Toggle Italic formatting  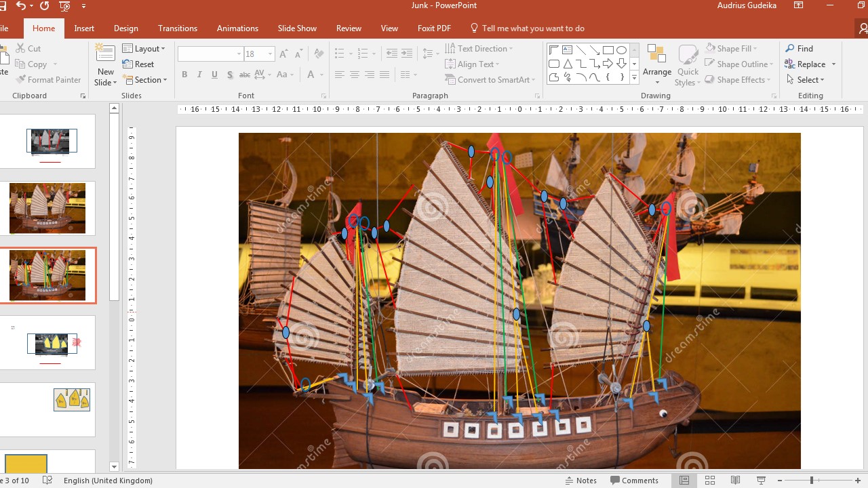(x=200, y=75)
